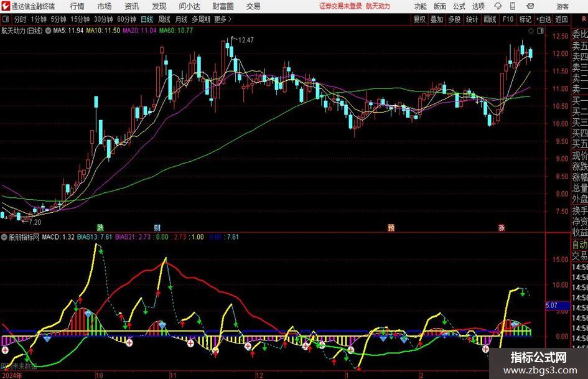Switch to 15分钟 period
Image resolution: width=588 pixels, height=379 pixels.
80,19
